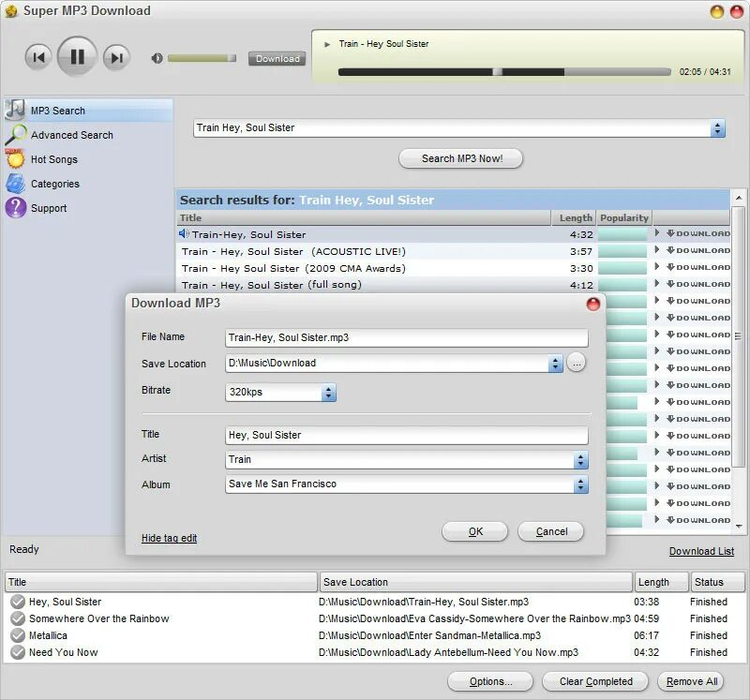Click Search MP3 Now! button
750x700 pixels.
[x=460, y=158]
